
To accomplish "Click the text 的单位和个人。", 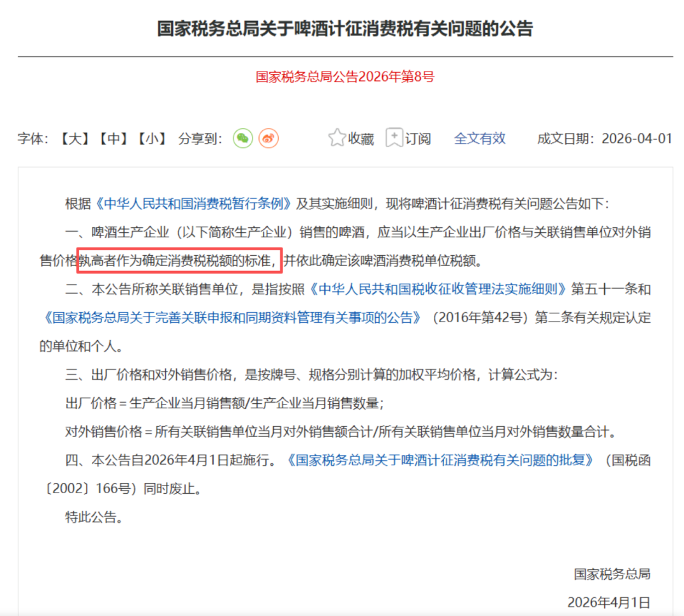I will pyautogui.click(x=82, y=346).
